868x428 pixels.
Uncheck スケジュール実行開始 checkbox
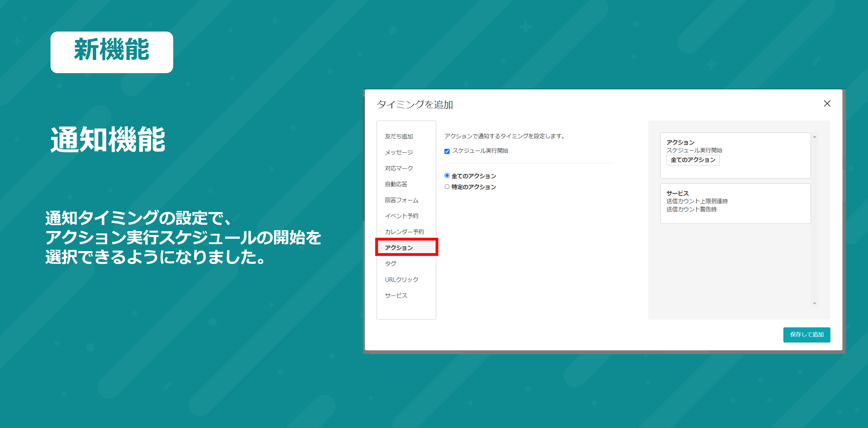(447, 151)
